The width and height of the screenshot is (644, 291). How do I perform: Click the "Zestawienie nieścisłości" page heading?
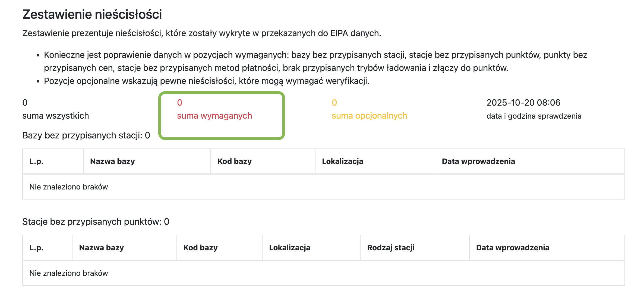click(92, 14)
